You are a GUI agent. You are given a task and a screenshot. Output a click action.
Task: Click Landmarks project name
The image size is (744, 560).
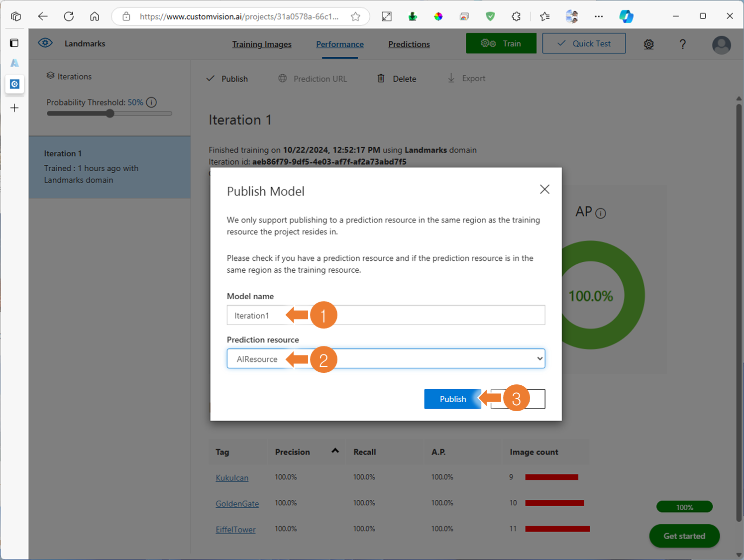coord(85,43)
